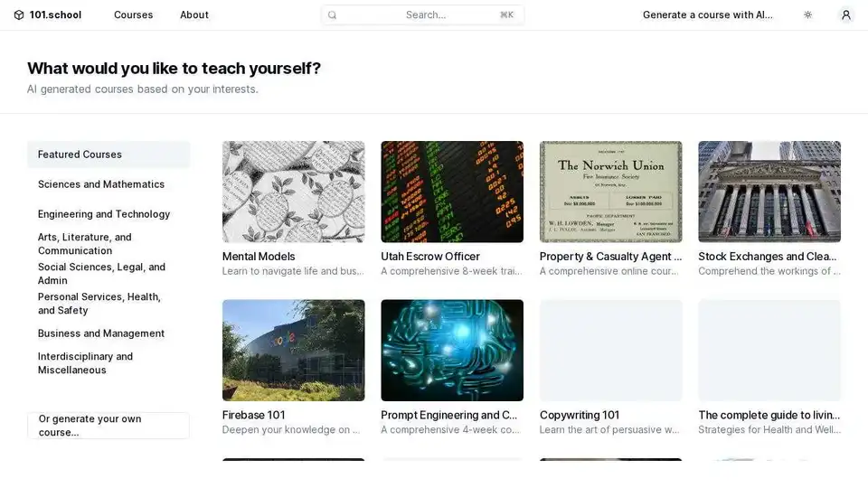This screenshot has width=868, height=488.
Task: Toggle the light/dark theme sun icon
Action: 807,15
